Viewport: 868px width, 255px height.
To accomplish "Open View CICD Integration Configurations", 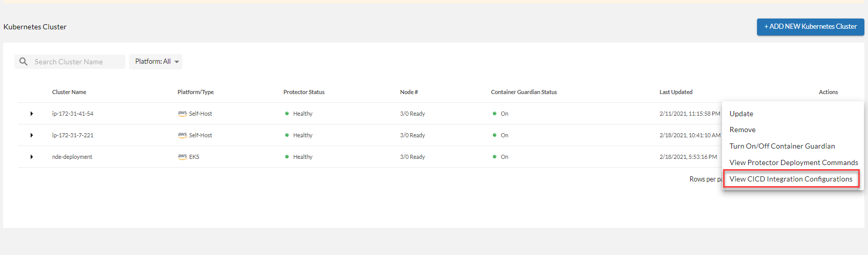I will pyautogui.click(x=791, y=179).
